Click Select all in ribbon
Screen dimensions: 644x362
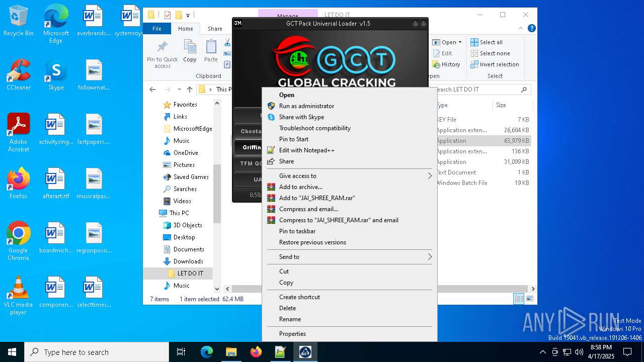(x=487, y=42)
